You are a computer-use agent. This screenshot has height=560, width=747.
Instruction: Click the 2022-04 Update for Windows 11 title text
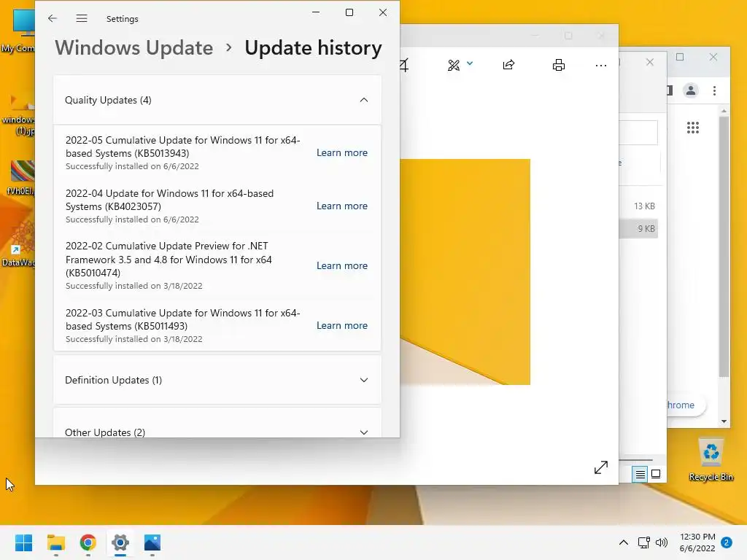(x=169, y=200)
